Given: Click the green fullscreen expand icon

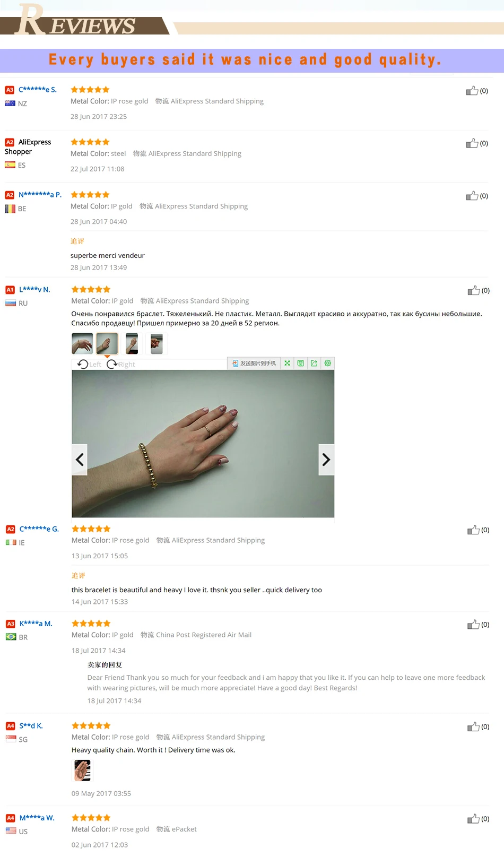Looking at the screenshot, I should (x=287, y=363).
